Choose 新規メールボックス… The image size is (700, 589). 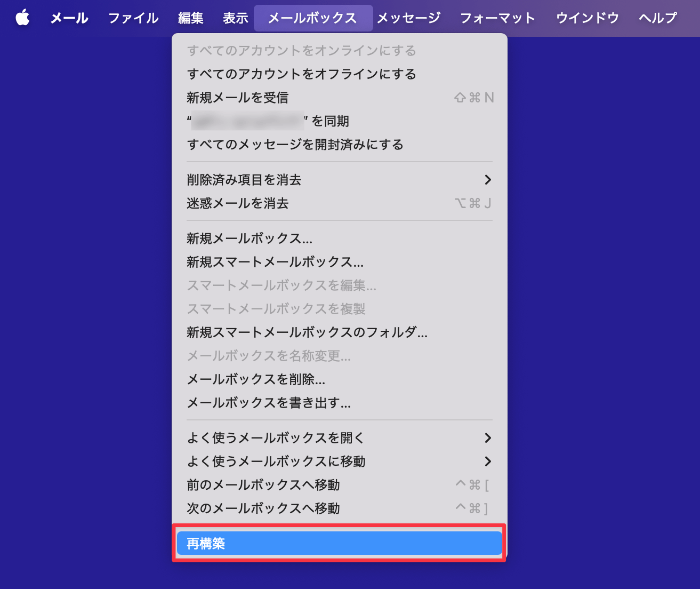[x=340, y=238]
